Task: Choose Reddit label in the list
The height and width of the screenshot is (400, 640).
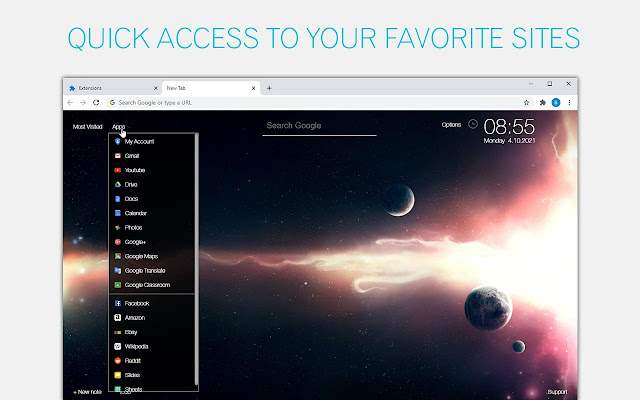Action: tap(133, 361)
